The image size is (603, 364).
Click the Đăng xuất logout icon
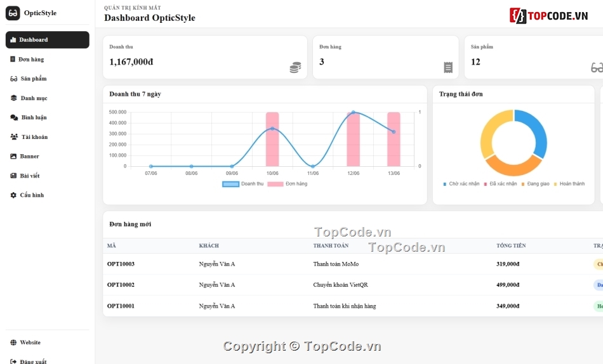13,361
